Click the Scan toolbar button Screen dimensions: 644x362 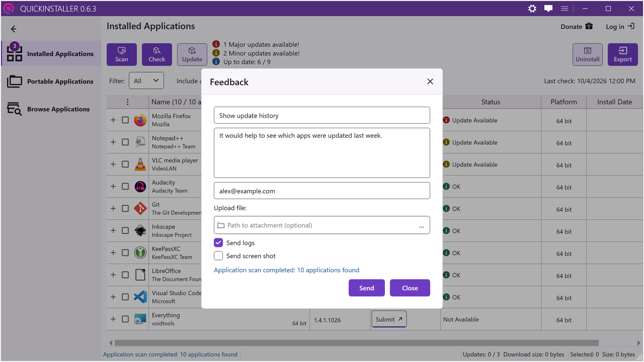[x=122, y=54]
